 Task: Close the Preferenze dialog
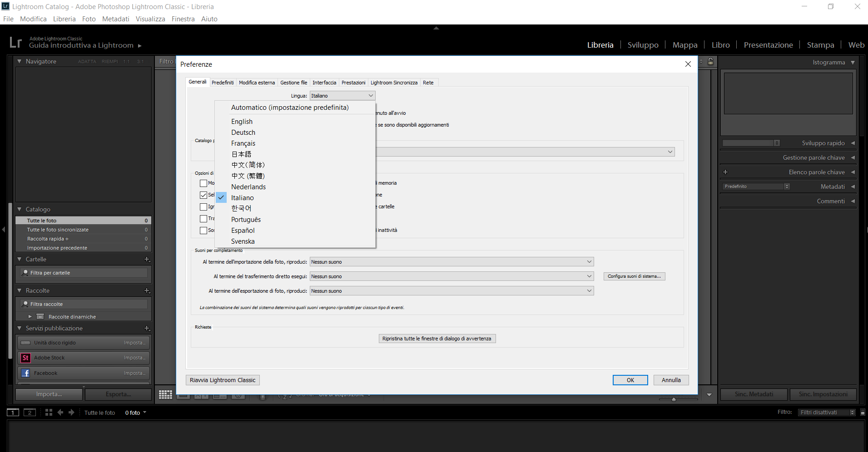click(688, 64)
